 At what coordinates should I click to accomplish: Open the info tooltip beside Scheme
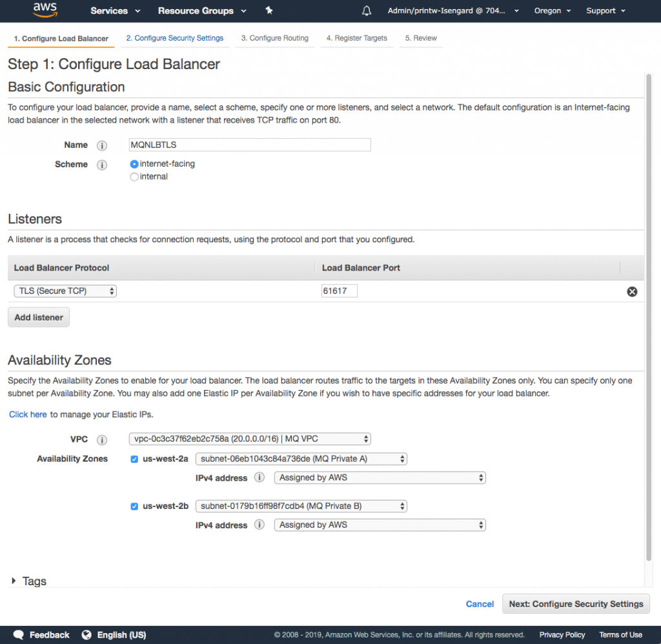102,164
